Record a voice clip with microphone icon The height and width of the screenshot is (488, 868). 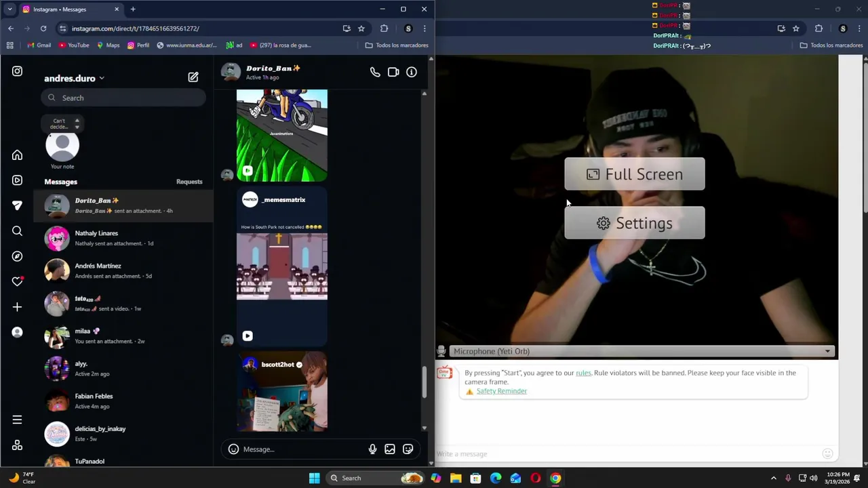(372, 449)
